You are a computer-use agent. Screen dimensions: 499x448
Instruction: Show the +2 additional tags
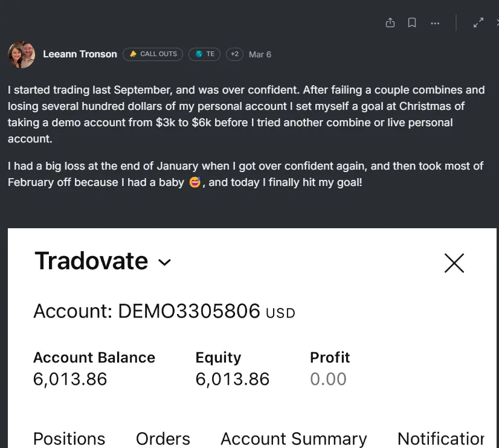pyautogui.click(x=234, y=54)
